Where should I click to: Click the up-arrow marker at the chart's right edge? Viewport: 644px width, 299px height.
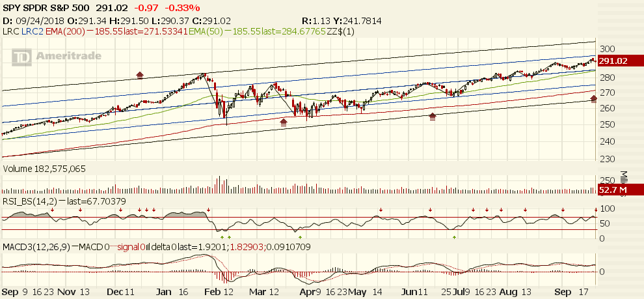[593, 98]
